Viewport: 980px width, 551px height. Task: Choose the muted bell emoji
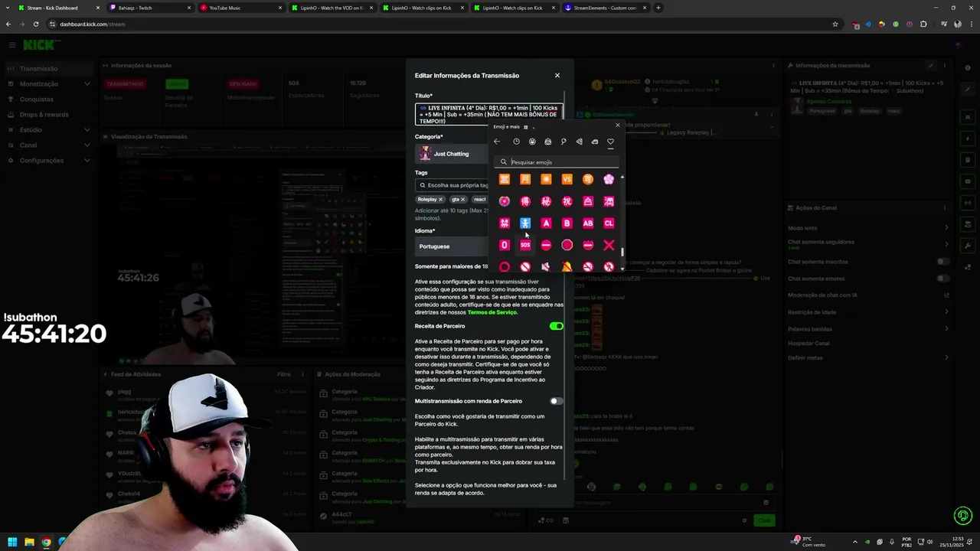point(567,266)
